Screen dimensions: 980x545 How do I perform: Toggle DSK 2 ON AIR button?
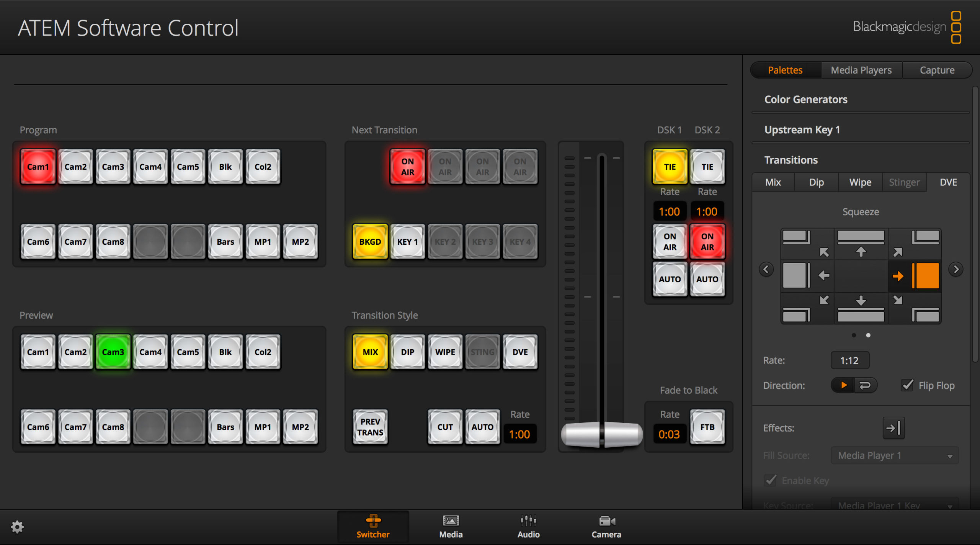[x=707, y=242]
